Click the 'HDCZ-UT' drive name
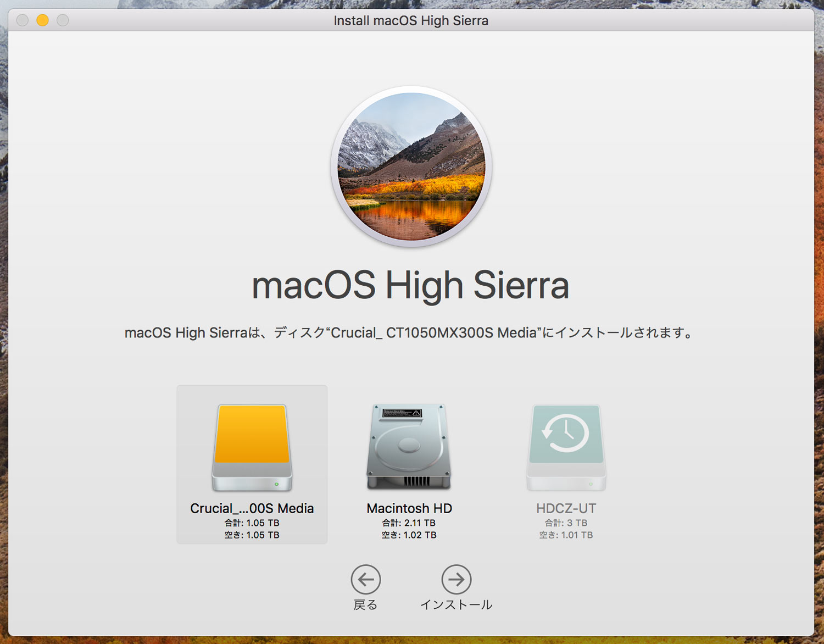 (x=566, y=508)
